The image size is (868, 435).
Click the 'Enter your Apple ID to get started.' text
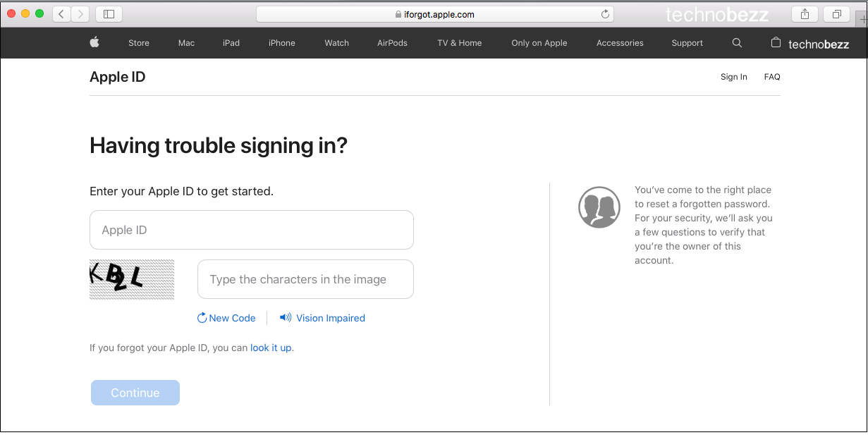[x=181, y=191]
